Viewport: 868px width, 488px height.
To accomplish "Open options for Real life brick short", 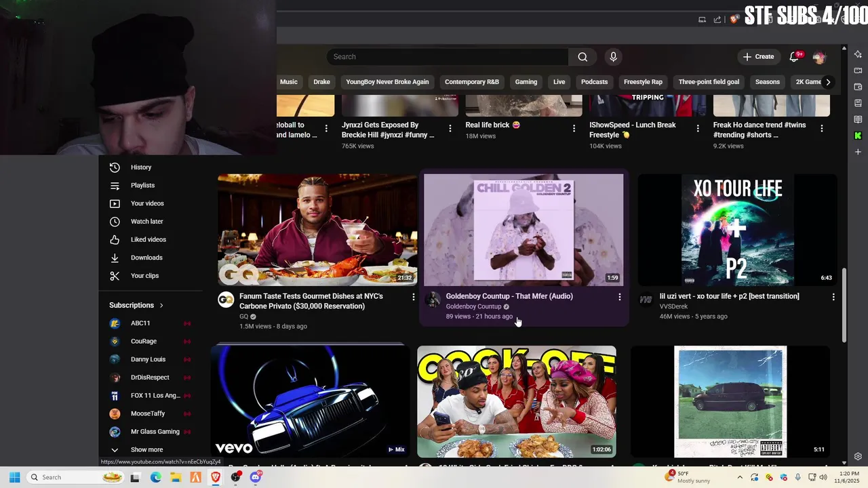I will 574,128.
